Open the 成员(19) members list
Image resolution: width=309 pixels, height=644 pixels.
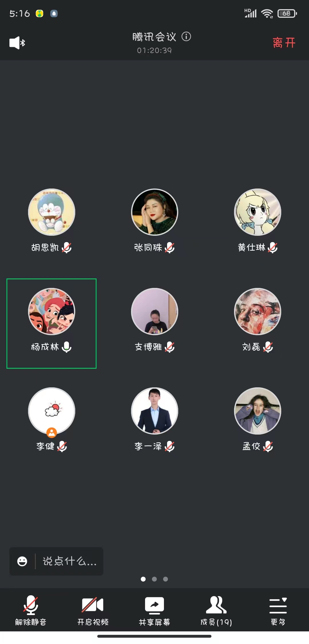216,610
